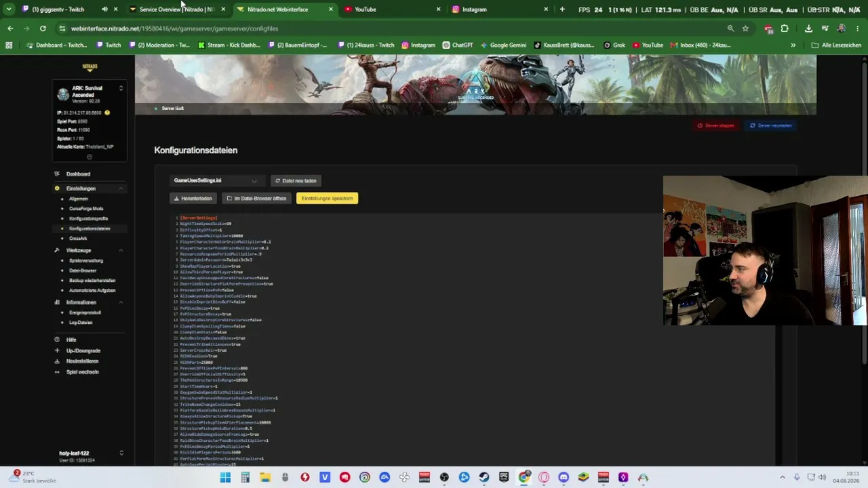Open browser downloads icon
The image size is (868, 488).
(808, 28)
